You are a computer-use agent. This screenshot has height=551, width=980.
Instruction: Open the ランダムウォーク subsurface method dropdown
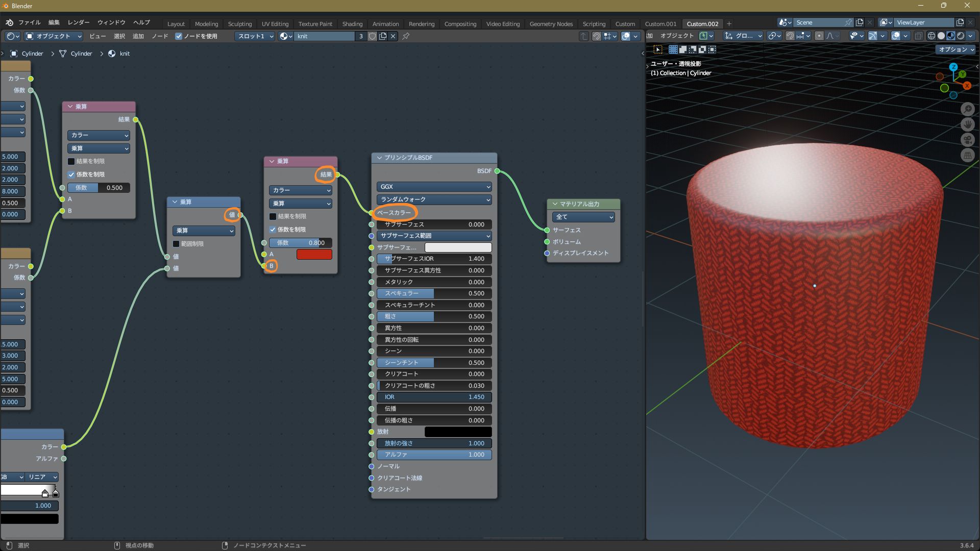coord(434,199)
